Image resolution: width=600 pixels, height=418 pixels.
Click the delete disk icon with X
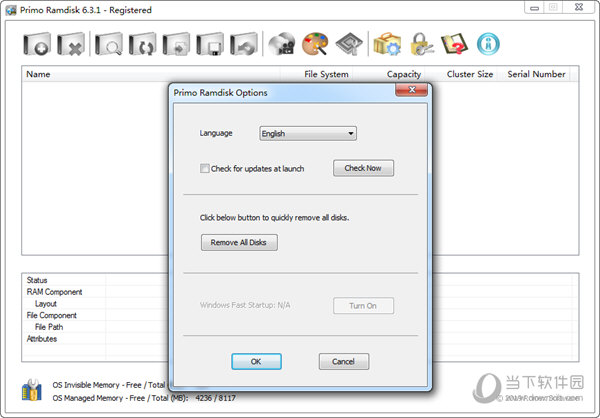tap(71, 44)
